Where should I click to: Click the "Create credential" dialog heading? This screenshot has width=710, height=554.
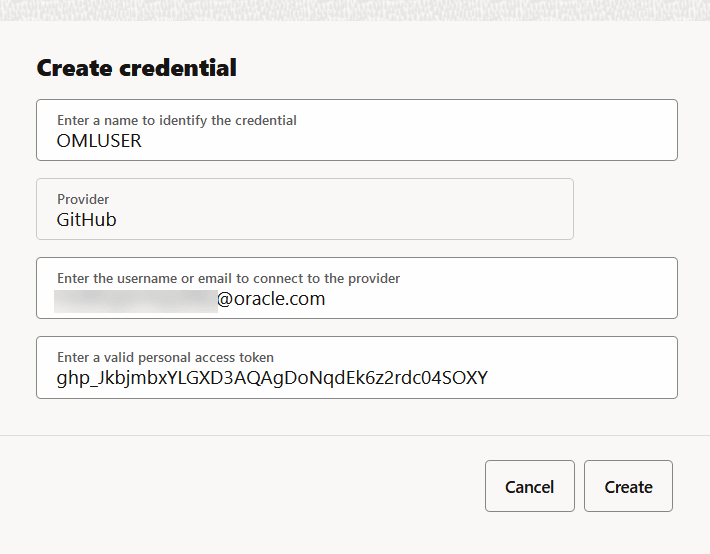[x=137, y=68]
